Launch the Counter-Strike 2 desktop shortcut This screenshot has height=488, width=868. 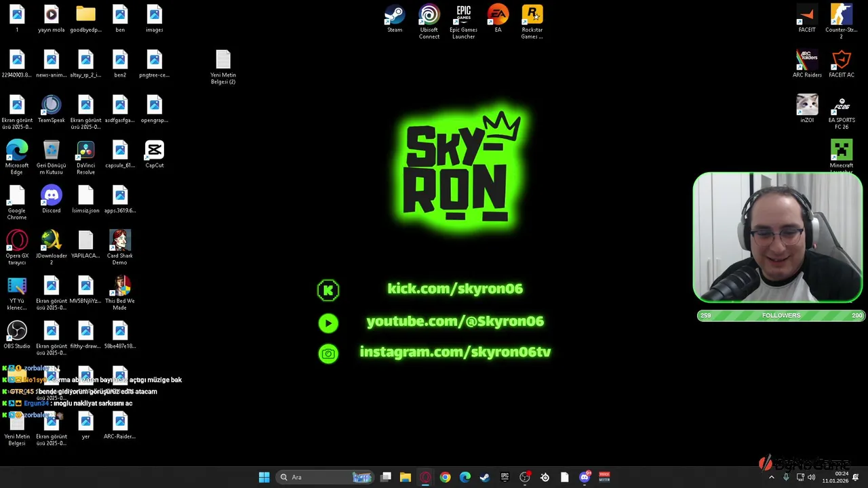842,22
